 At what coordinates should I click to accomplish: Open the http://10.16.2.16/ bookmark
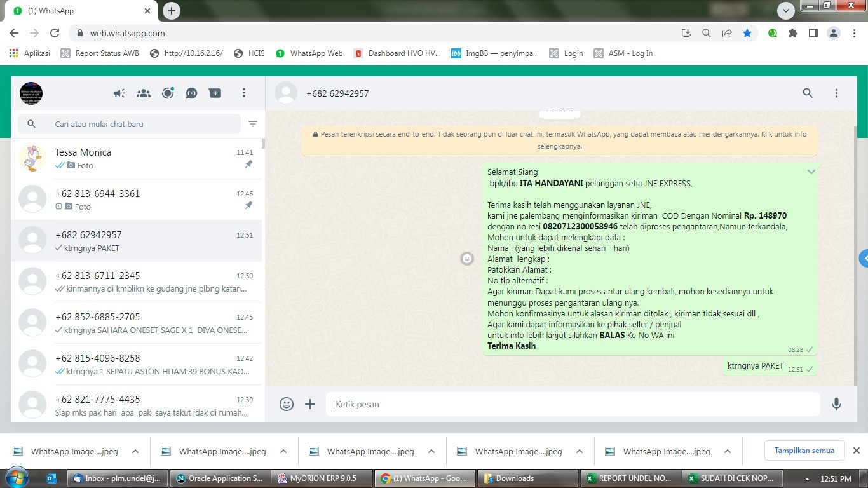[186, 53]
